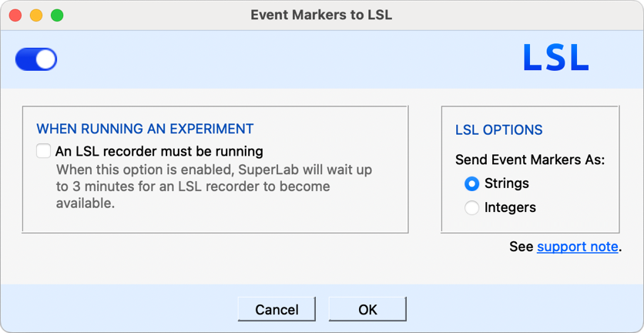Click the LSL OPTIONS heading
Screen dimensions: 644x333
pos(498,130)
